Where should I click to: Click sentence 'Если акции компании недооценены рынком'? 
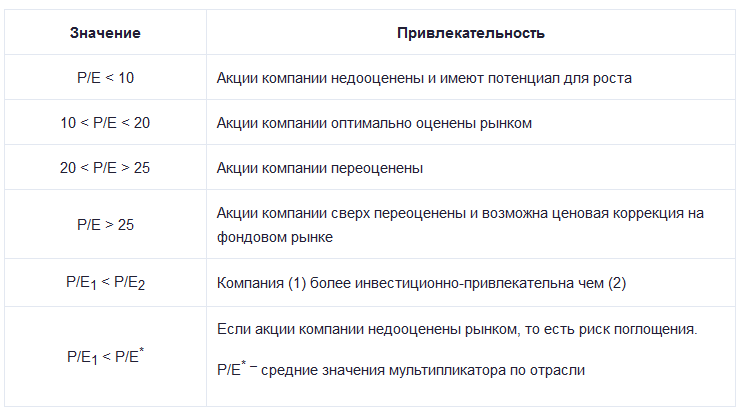(x=456, y=330)
